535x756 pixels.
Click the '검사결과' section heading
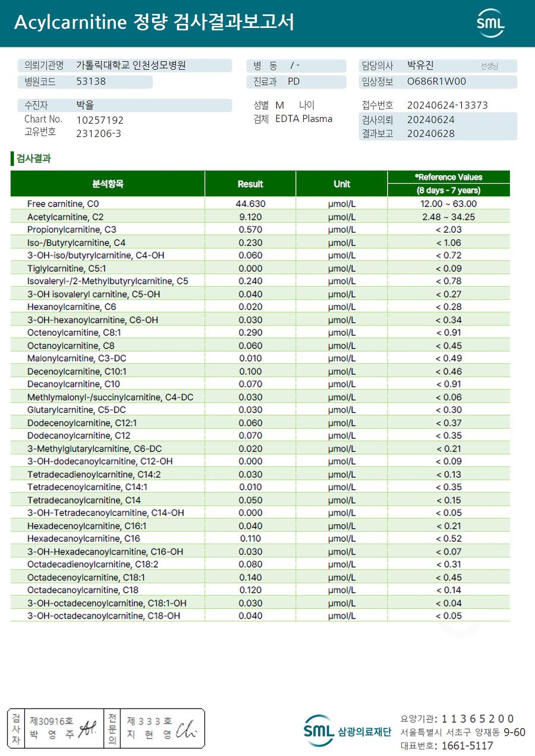point(33,159)
